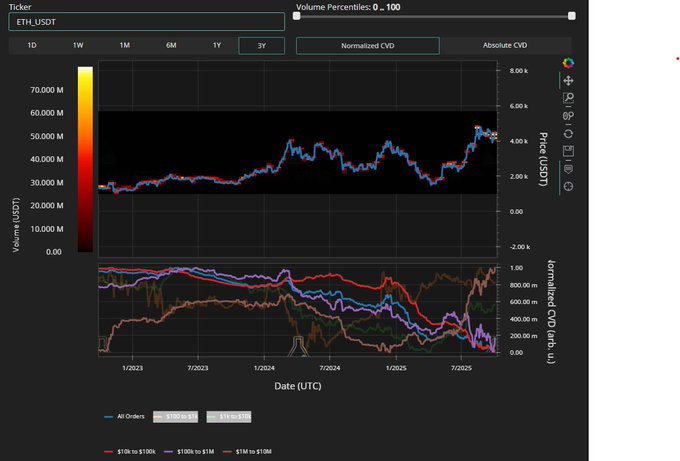Toggle the Hover tooltip tool
Viewport: 680px width, 461px height.
tap(568, 168)
